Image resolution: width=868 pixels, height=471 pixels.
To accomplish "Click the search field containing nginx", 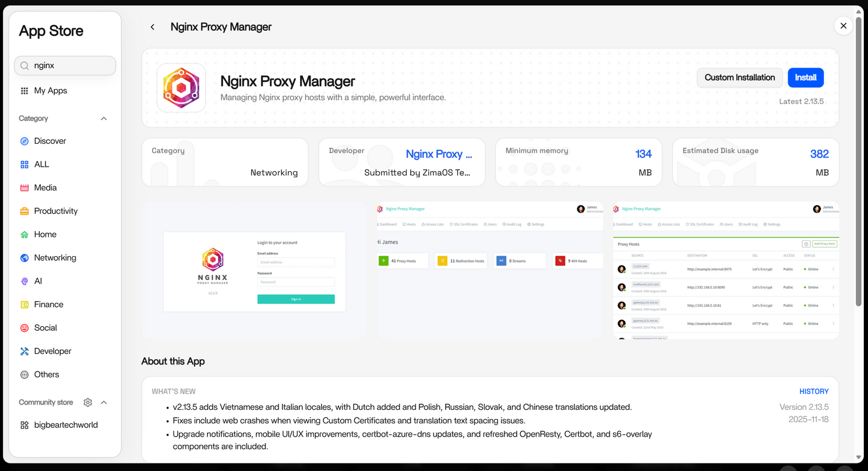I will tap(65, 66).
